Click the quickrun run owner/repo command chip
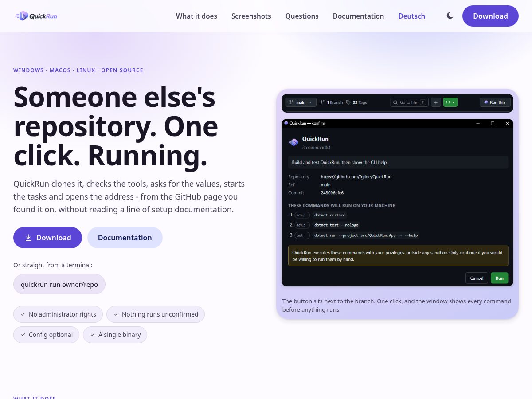This screenshot has height=399, width=532. point(59,284)
